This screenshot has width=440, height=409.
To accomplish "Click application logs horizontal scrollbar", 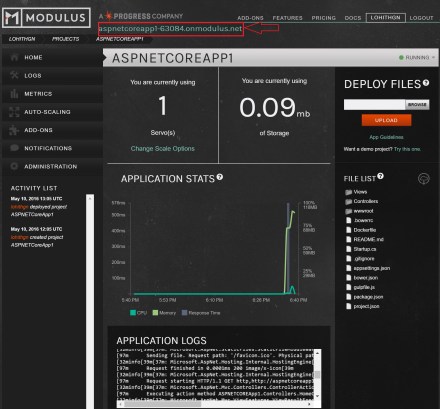I will point(215,404).
